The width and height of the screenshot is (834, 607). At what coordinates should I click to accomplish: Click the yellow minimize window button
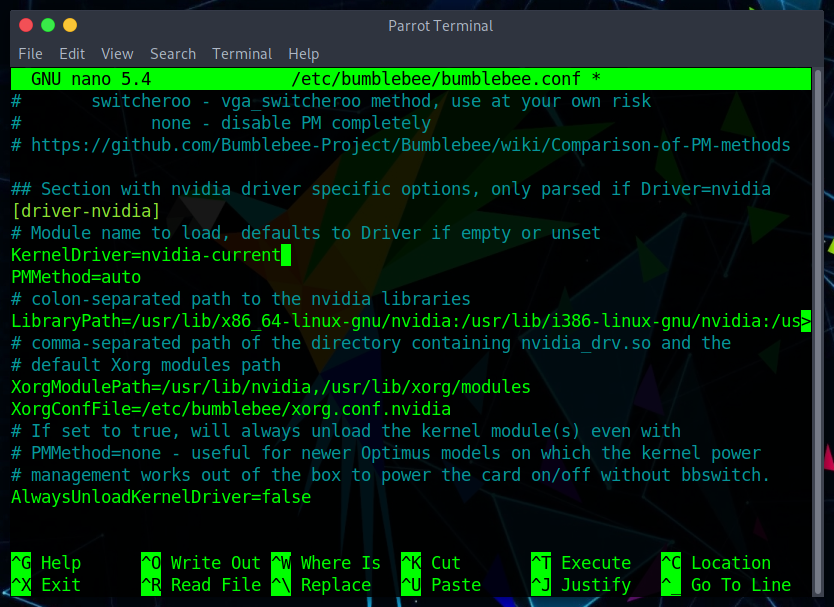coord(46,25)
